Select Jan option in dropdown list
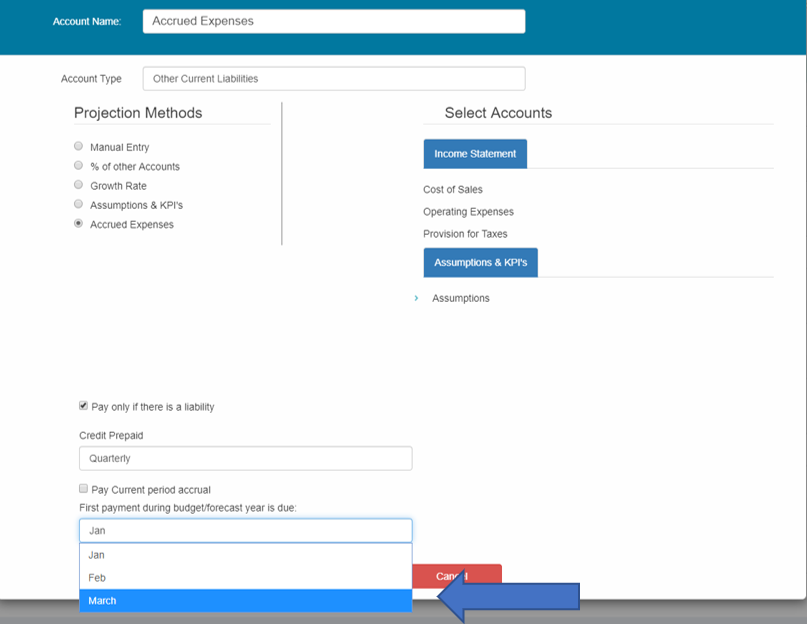The height and width of the screenshot is (624, 807). coord(245,554)
